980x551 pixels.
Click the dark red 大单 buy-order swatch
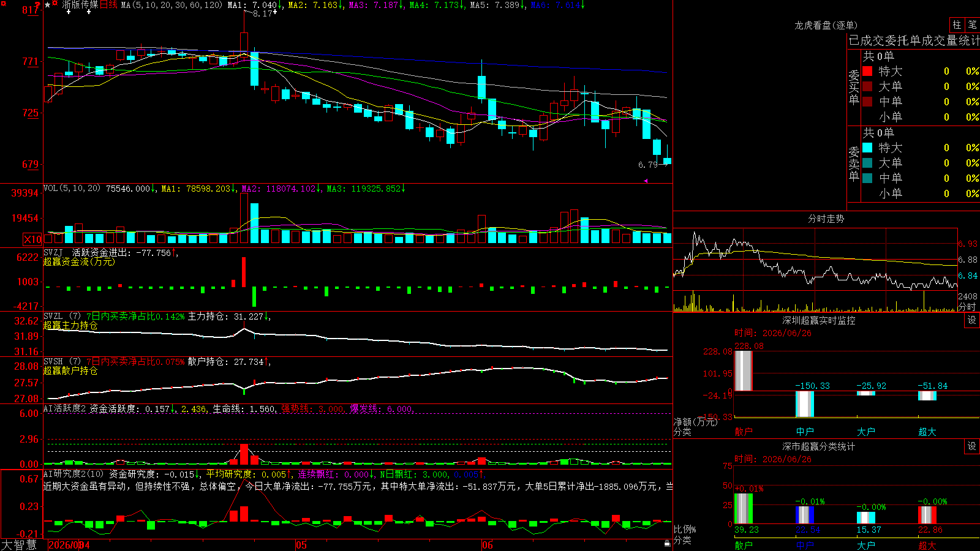coord(867,86)
